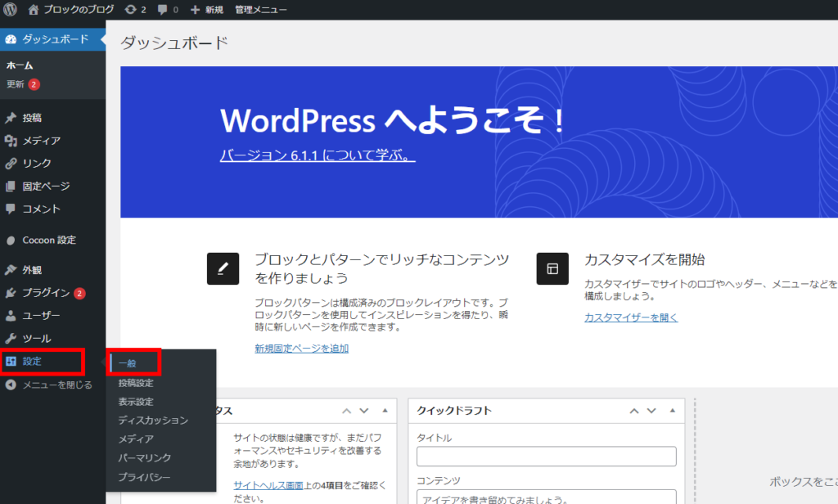Image resolution: width=838 pixels, height=504 pixels.
Task: Click the コメント speech bubble icon
Action: click(x=11, y=209)
